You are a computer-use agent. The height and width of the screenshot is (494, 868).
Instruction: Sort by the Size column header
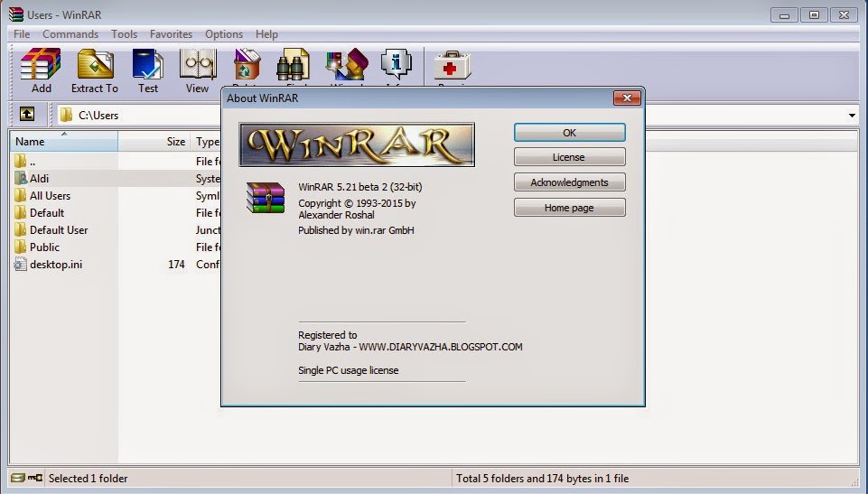click(154, 141)
